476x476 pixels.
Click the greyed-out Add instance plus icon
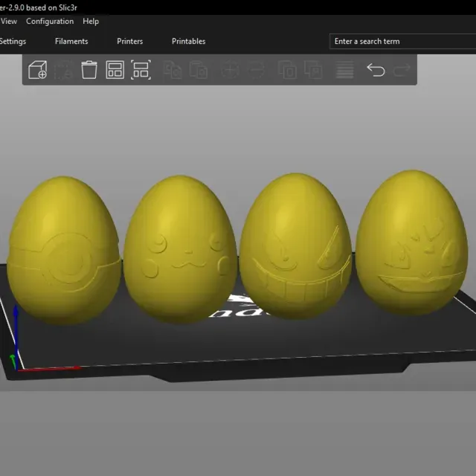(x=230, y=70)
